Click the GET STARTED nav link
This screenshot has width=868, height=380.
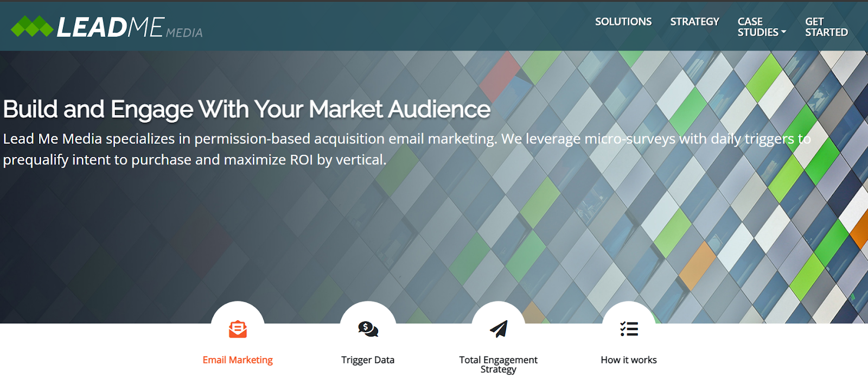(x=826, y=27)
